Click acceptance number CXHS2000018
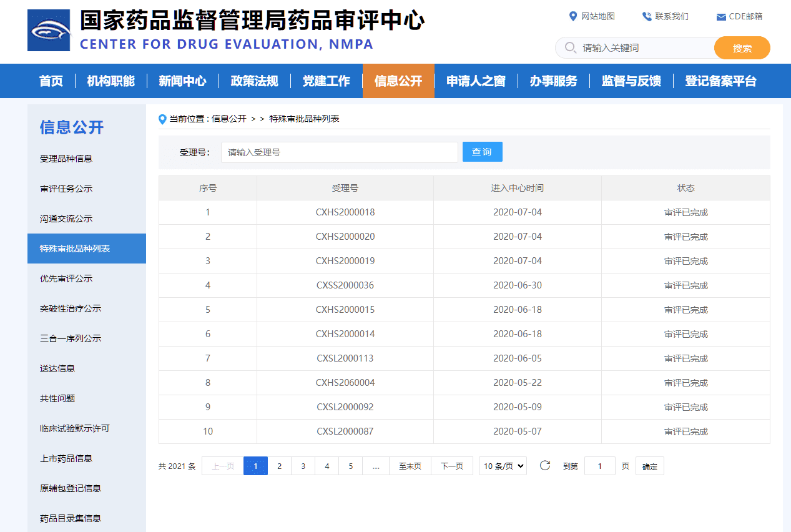The width and height of the screenshot is (791, 532). tap(345, 212)
